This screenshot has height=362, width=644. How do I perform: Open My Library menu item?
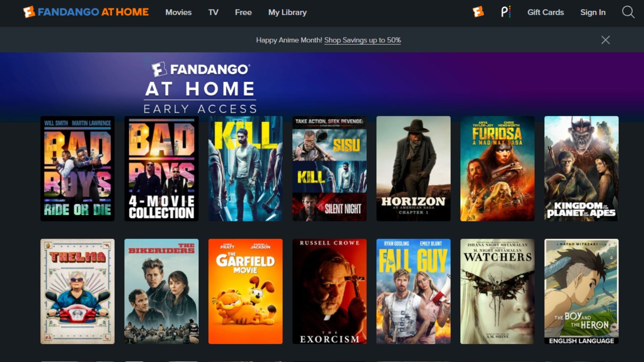[x=287, y=12]
